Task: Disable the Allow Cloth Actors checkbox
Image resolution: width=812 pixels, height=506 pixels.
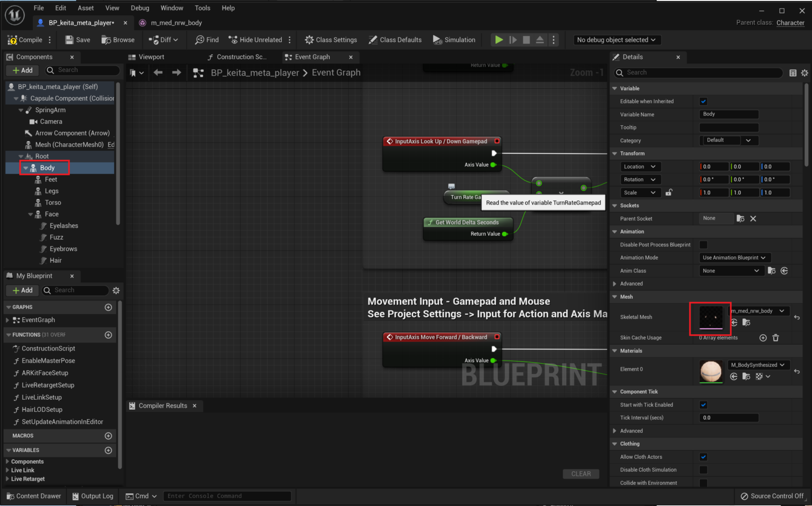Action: click(x=703, y=456)
